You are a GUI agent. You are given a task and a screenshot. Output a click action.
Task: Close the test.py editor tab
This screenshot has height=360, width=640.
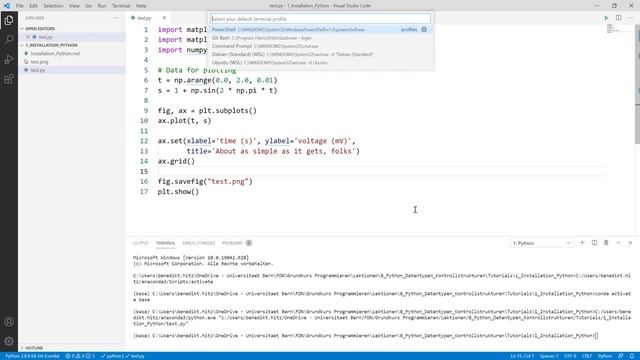[x=164, y=18]
